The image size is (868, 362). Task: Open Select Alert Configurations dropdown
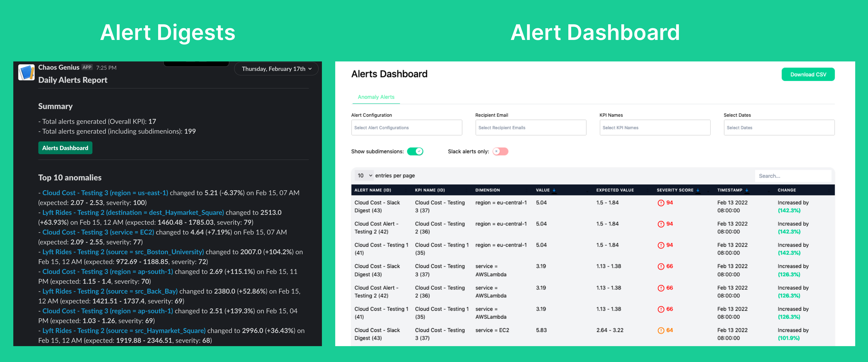pyautogui.click(x=406, y=128)
